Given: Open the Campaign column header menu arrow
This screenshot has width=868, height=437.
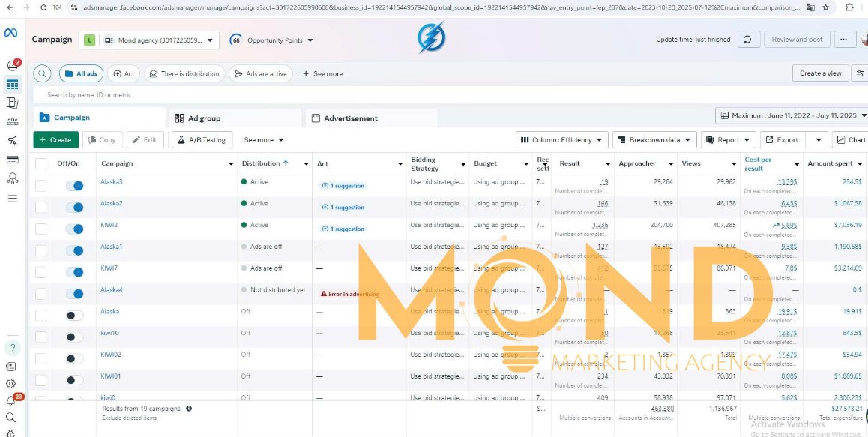Looking at the screenshot, I should (x=231, y=164).
